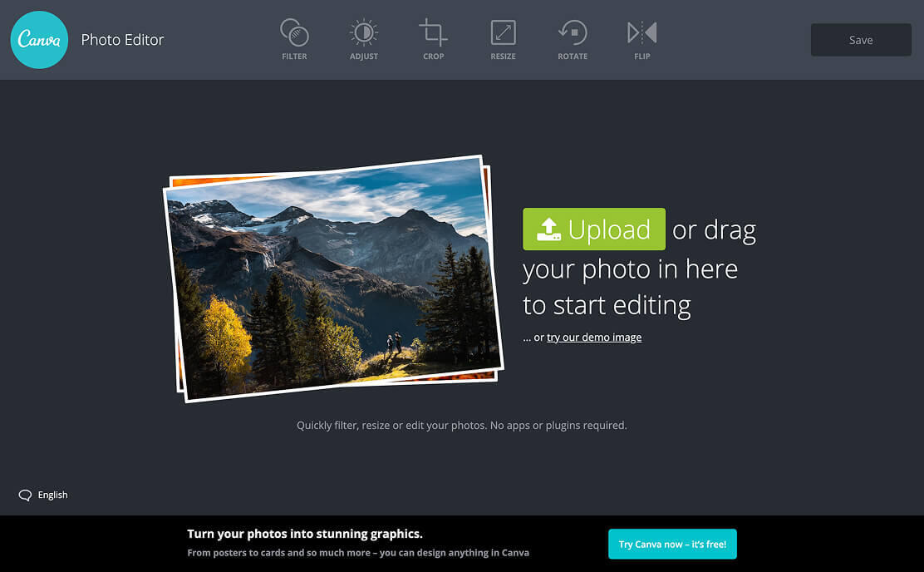Open the English language selector

[53, 495]
